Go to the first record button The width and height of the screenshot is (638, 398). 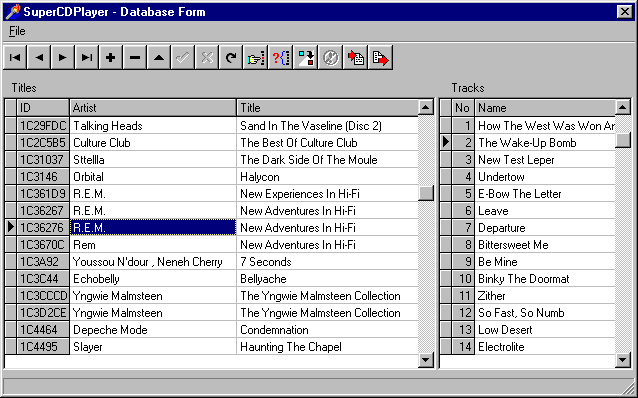(15, 58)
